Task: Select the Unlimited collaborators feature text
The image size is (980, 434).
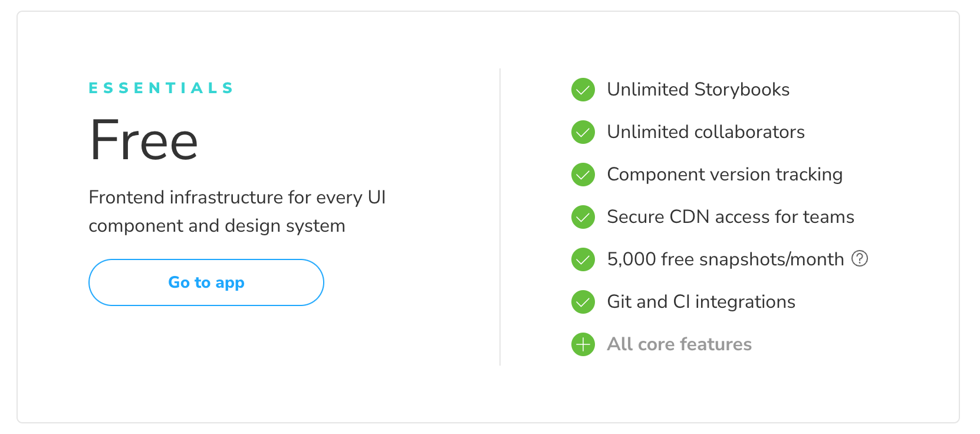Action: [x=706, y=132]
